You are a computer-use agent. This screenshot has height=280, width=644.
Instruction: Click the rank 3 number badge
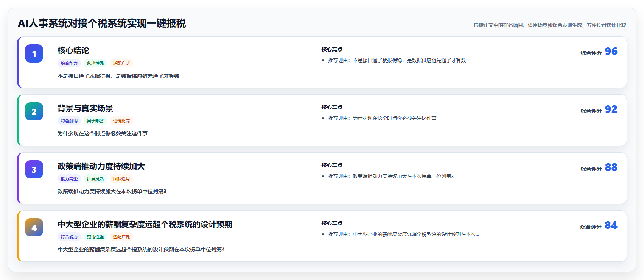[x=34, y=169]
